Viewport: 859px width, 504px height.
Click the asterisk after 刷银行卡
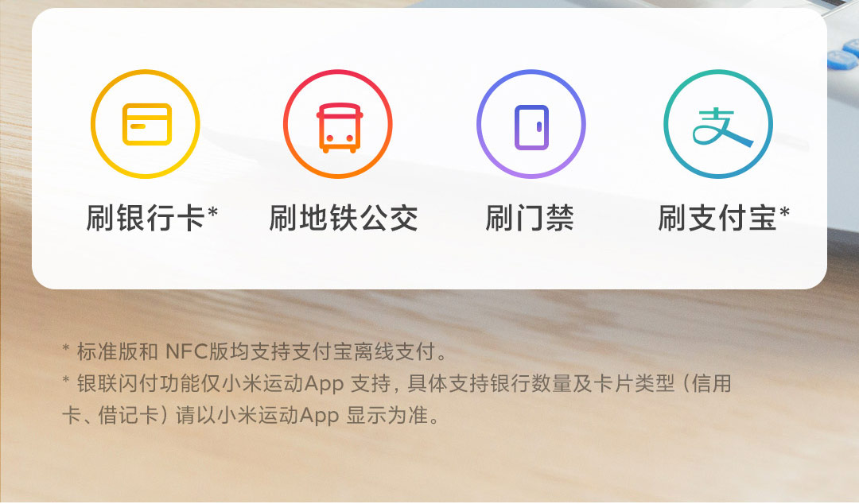click(213, 212)
